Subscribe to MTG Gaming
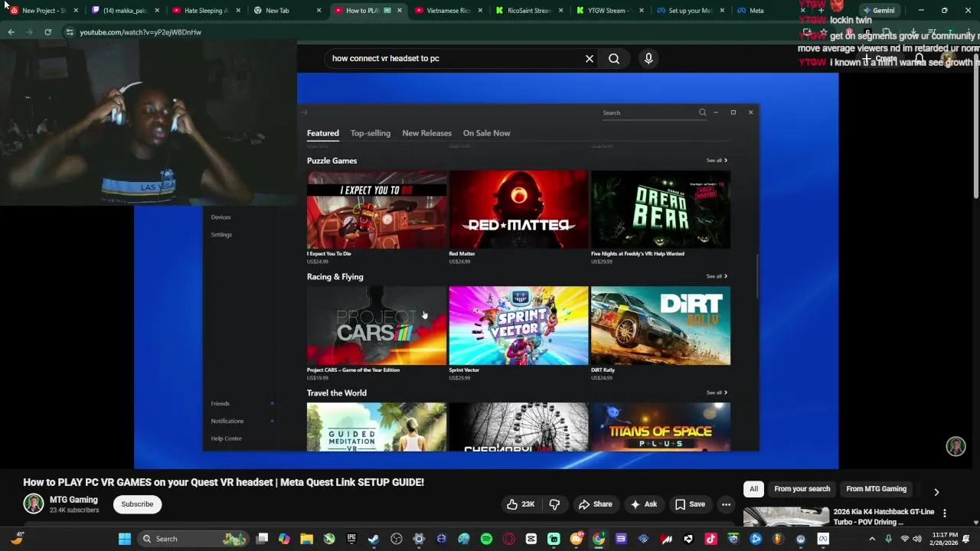Image resolution: width=980 pixels, height=551 pixels. coord(137,504)
